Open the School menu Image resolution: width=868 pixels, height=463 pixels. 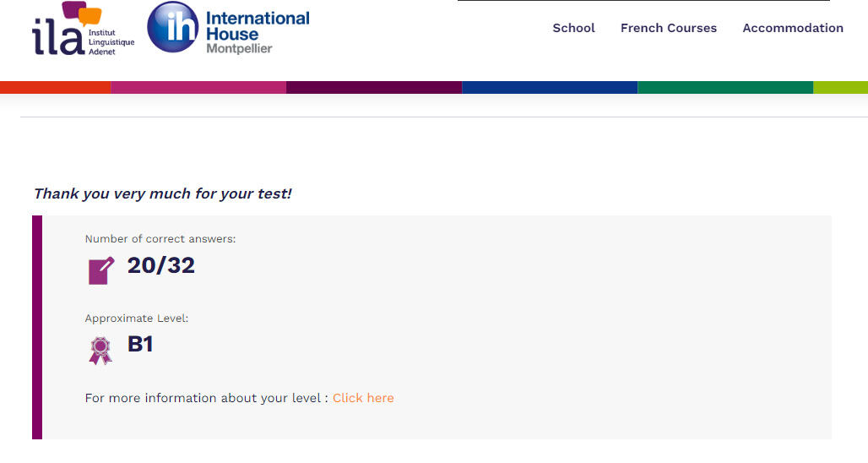coord(573,28)
